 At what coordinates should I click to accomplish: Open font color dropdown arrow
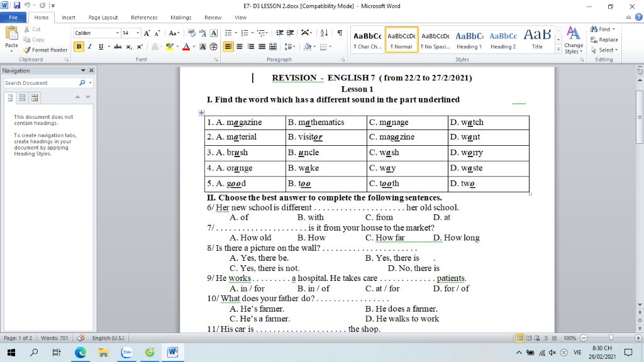point(194,47)
